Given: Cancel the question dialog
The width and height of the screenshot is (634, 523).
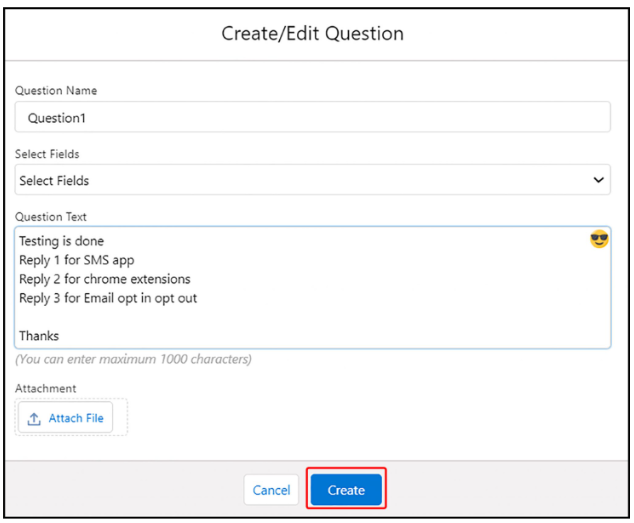Looking at the screenshot, I should (x=271, y=490).
